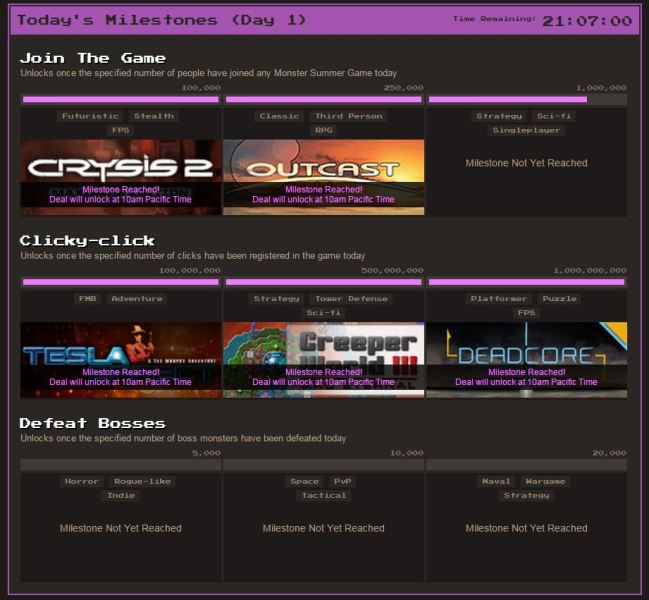The width and height of the screenshot is (649, 600).
Task: Click the Join The Game unlock description
Action: tap(209, 73)
